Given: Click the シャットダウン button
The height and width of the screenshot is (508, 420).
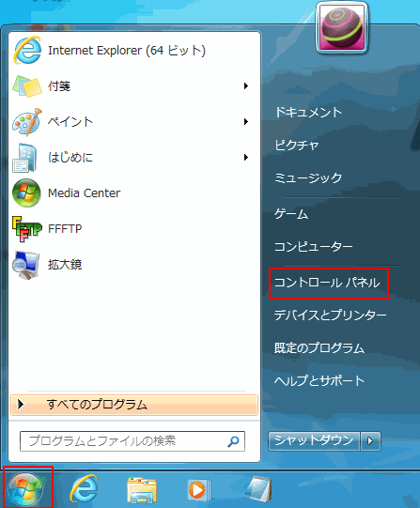Looking at the screenshot, I should (x=314, y=441).
